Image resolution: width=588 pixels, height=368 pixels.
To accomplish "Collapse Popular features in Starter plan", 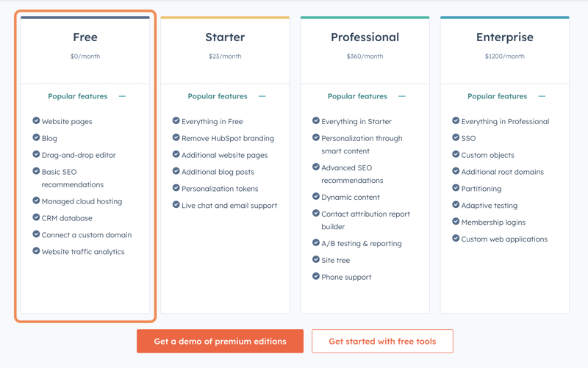I will tap(262, 96).
